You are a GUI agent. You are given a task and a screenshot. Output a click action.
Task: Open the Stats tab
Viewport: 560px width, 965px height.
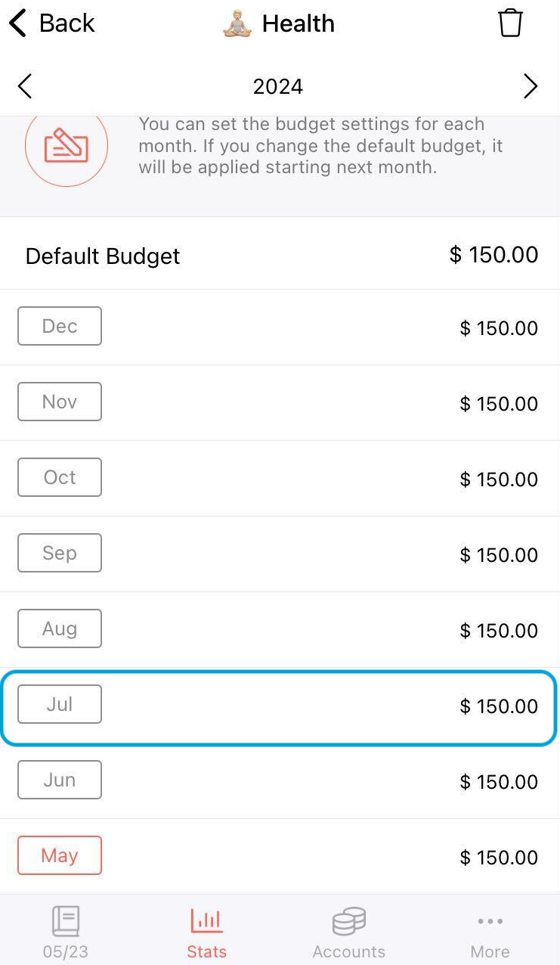tap(206, 932)
